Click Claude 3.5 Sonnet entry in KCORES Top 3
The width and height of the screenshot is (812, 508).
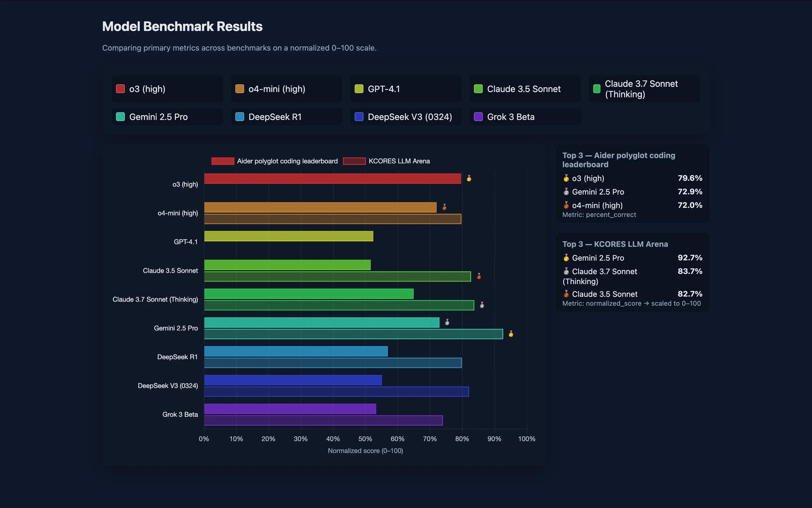pos(604,294)
